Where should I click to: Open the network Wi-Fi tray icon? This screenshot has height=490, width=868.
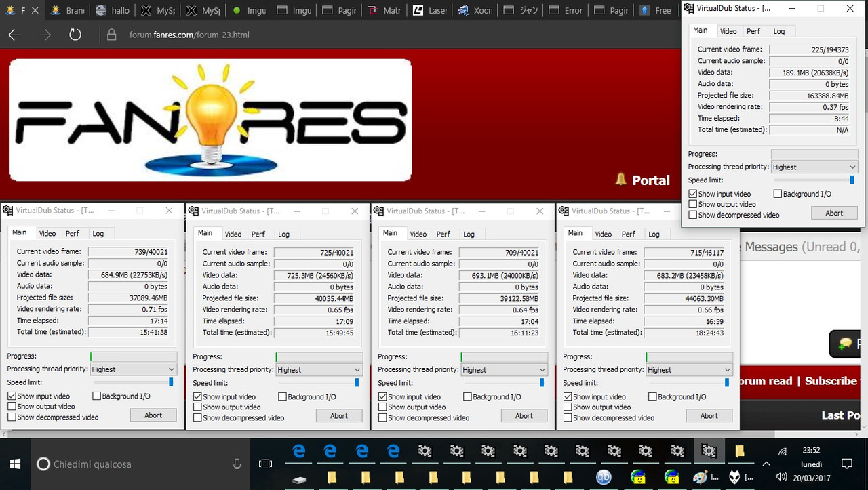[782, 452]
